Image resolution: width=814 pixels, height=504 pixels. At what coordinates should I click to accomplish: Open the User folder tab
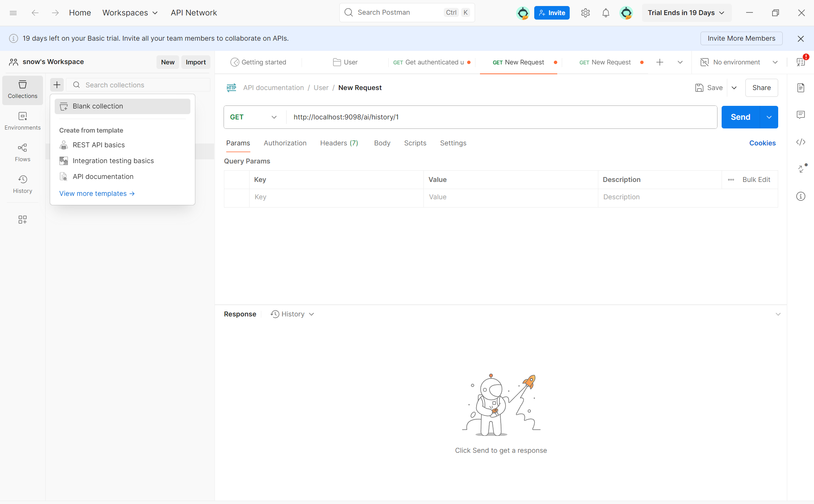click(x=345, y=62)
